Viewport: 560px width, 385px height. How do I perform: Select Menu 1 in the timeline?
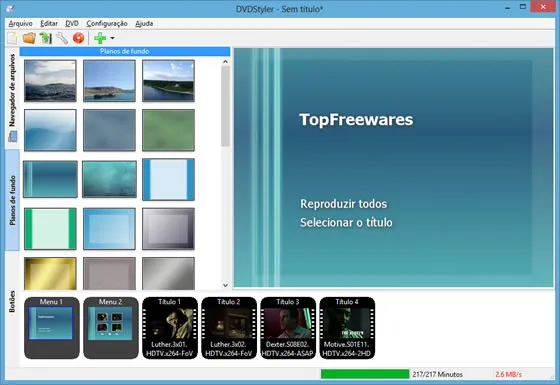tap(52, 328)
